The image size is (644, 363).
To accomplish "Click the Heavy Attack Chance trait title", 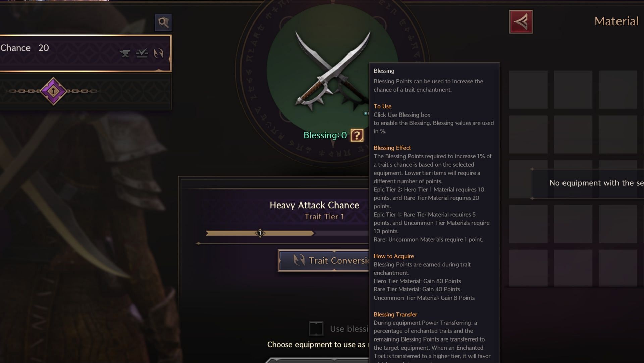I will pyautogui.click(x=314, y=205).
